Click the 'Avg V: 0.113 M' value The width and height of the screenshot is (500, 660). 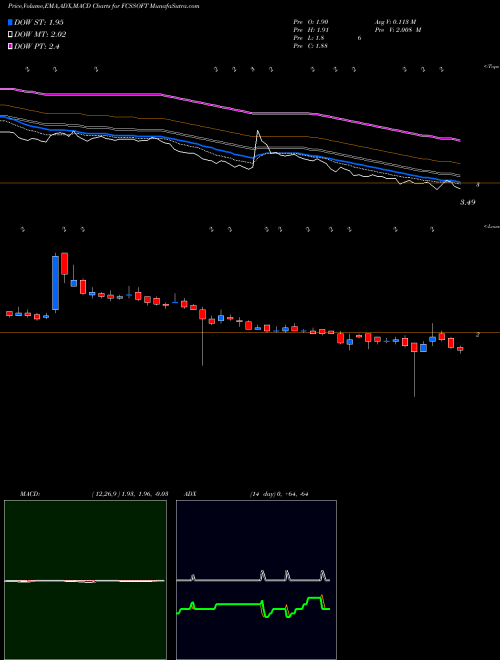click(x=395, y=21)
